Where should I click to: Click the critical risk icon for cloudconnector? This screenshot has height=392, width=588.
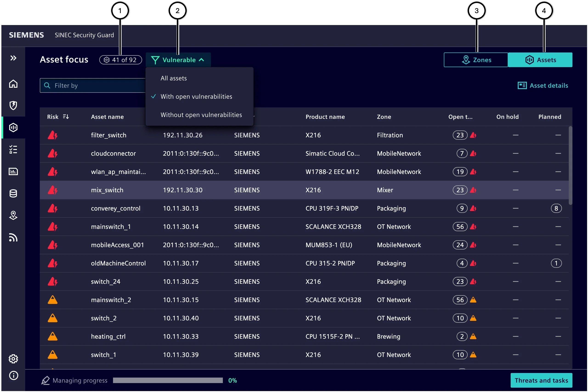point(53,153)
